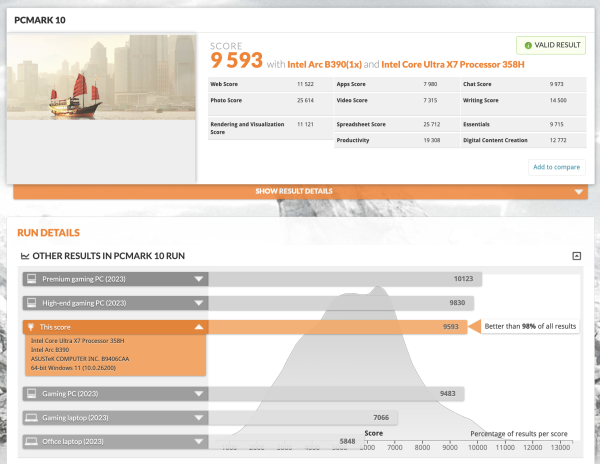This screenshot has height=464, width=600.
Task: Expand the Office laptop (2023) dropdown arrow
Action: [199, 441]
